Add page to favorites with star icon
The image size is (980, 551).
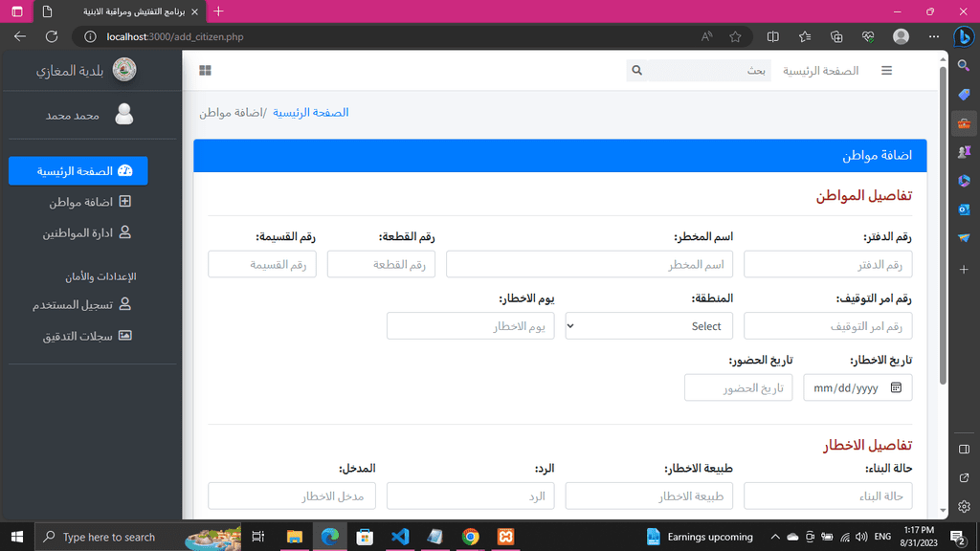[735, 37]
